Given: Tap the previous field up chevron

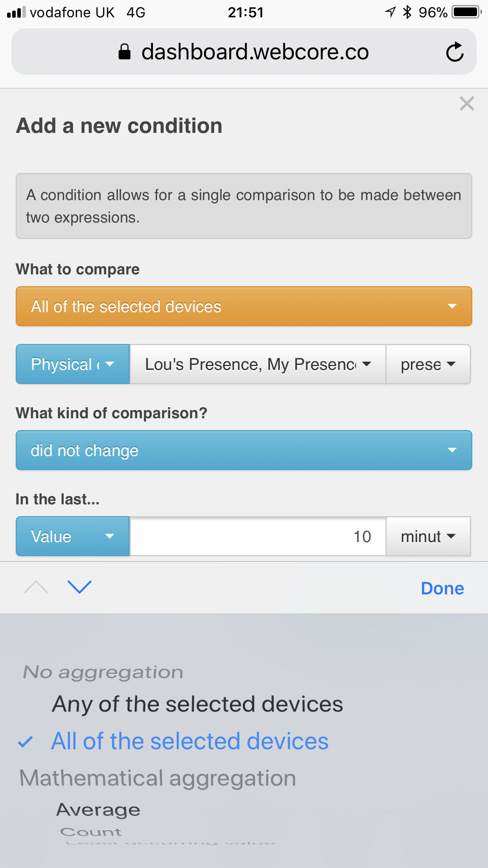Looking at the screenshot, I should [x=36, y=587].
